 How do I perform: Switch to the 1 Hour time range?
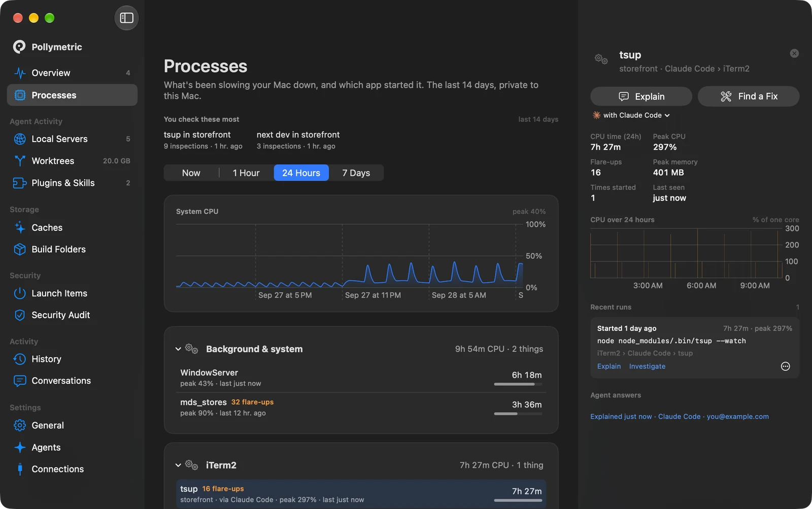coord(246,173)
